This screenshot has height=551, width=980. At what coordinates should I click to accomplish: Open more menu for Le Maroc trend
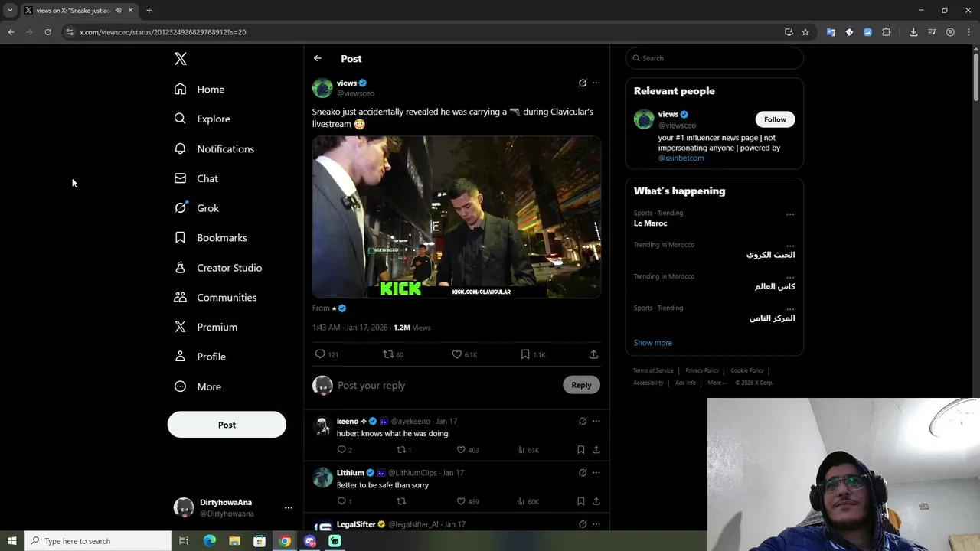(x=790, y=214)
